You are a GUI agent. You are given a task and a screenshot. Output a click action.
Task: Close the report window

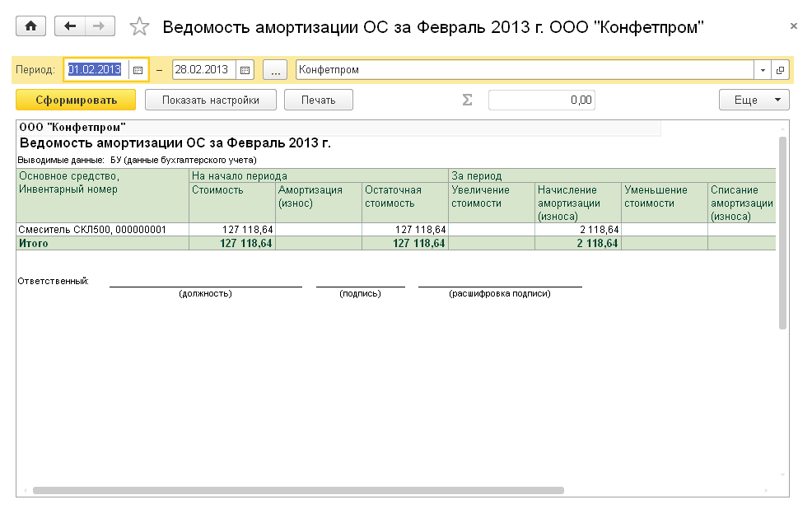[793, 26]
